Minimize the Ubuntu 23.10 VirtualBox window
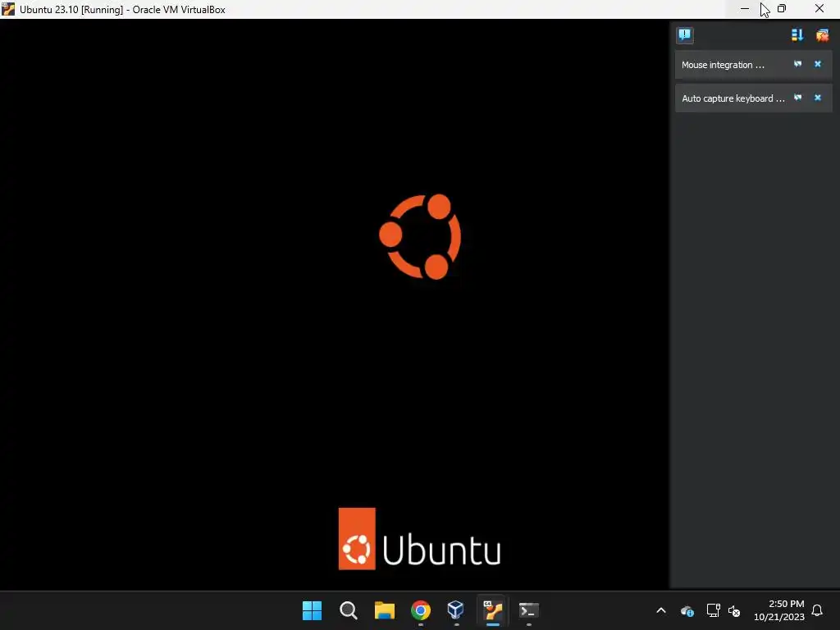 (x=745, y=8)
